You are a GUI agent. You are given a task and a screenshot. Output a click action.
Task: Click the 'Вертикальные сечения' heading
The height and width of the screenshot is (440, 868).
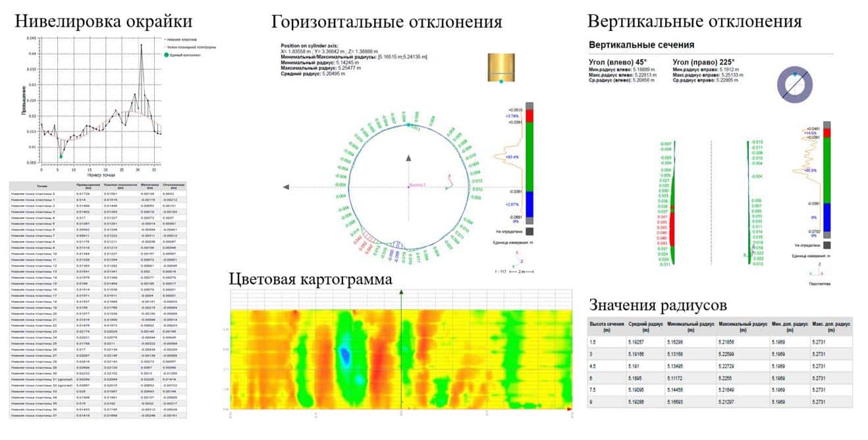click(x=640, y=45)
